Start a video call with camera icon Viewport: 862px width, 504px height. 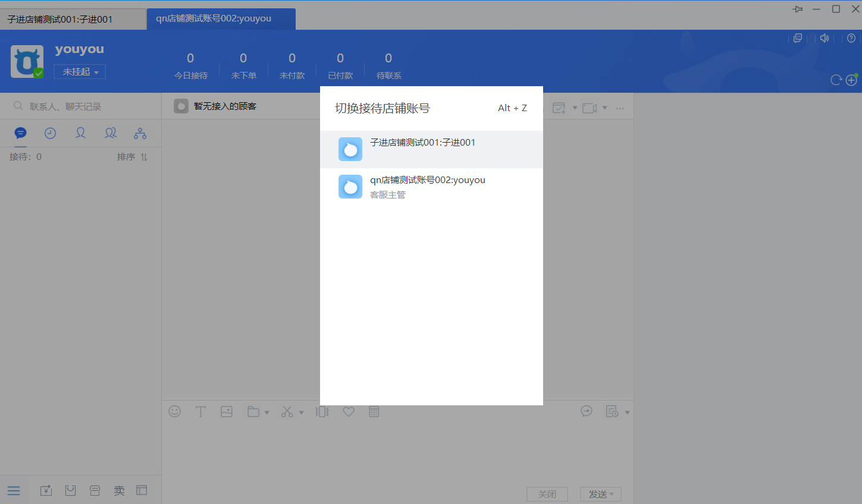[590, 108]
